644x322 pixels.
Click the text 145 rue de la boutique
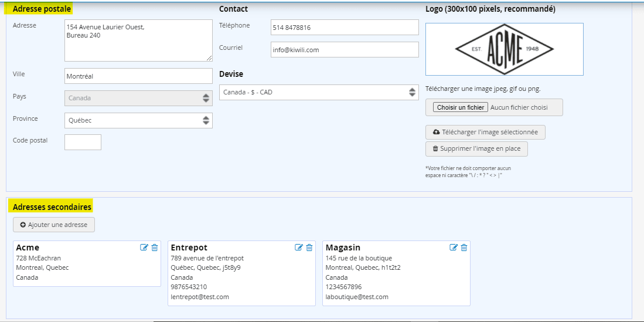tap(359, 258)
